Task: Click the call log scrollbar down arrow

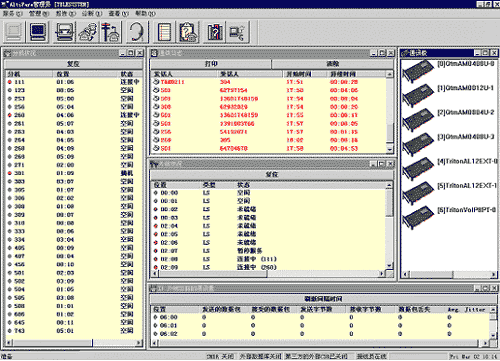Action: pos(389,150)
